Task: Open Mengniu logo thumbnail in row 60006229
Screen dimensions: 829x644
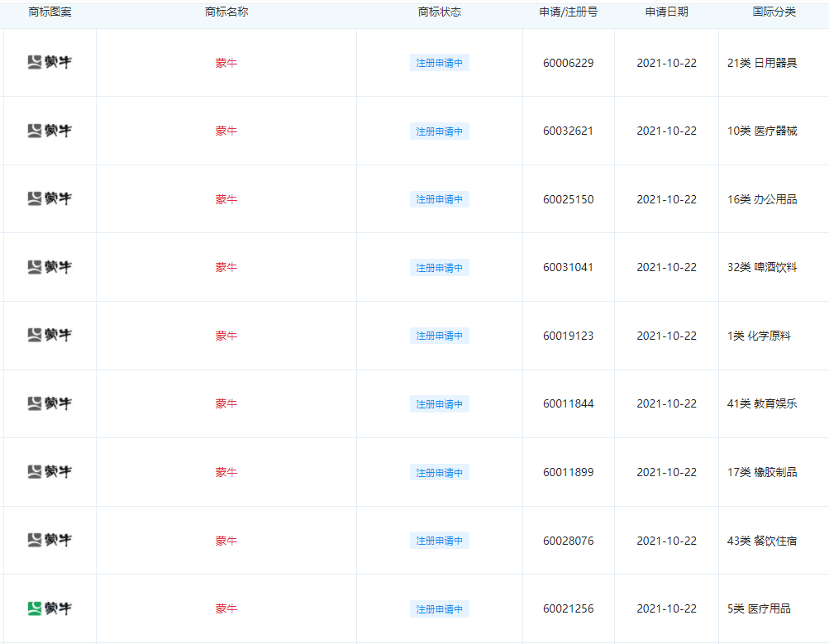Action: tap(50, 62)
